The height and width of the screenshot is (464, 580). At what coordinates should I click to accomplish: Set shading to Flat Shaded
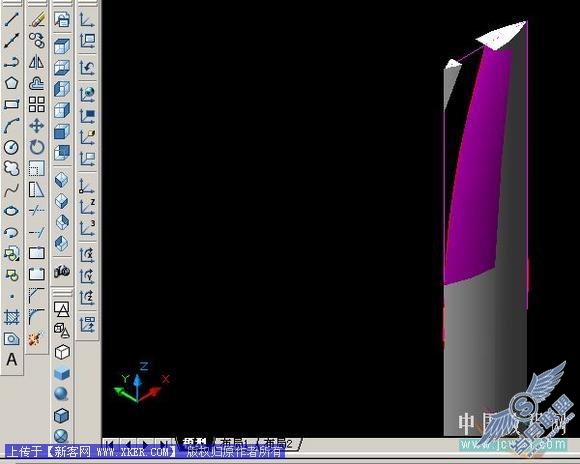tap(62, 373)
